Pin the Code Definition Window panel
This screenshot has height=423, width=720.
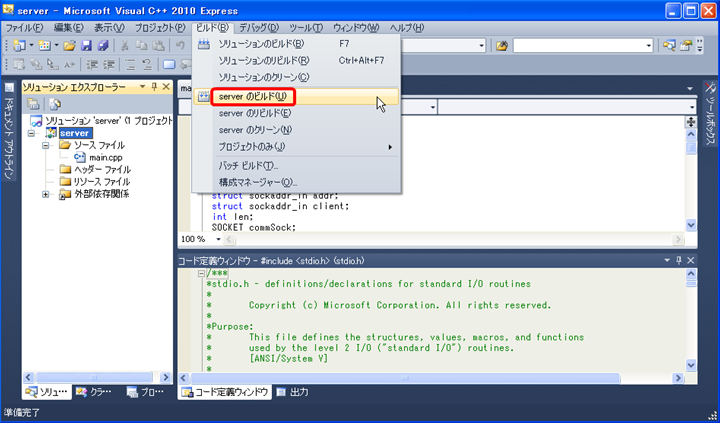[x=679, y=260]
